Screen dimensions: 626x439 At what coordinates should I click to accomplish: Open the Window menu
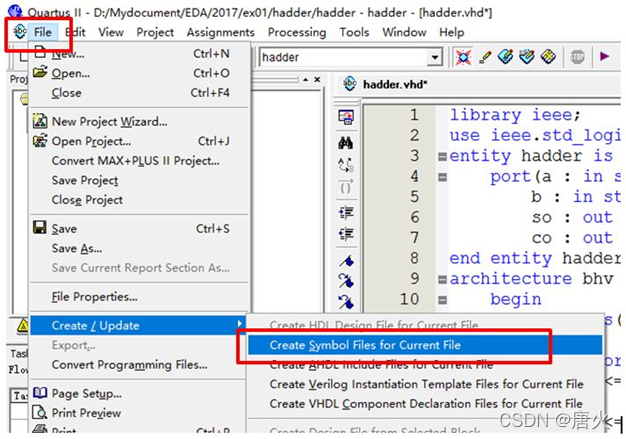[404, 32]
